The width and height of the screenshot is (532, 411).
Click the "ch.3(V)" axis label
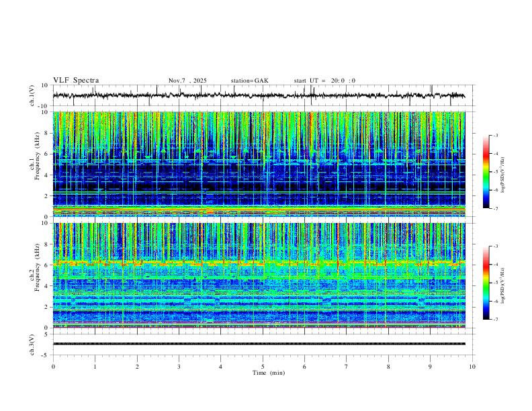32,345
